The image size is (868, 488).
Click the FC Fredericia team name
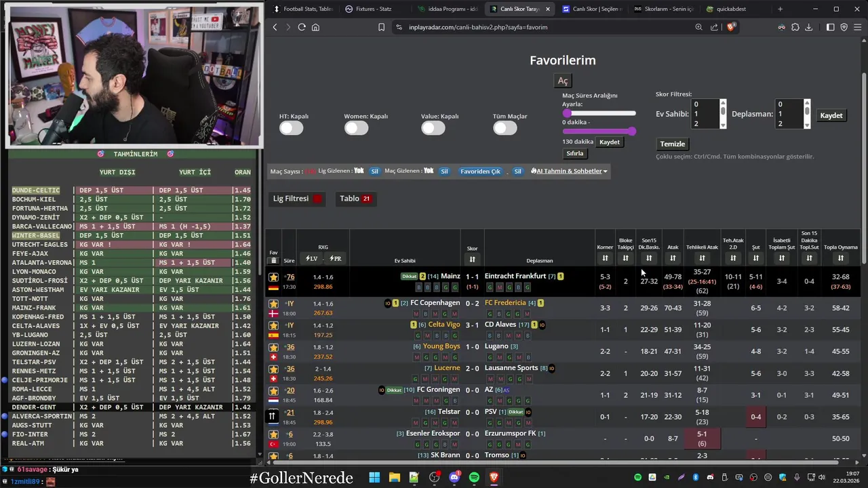pos(505,303)
